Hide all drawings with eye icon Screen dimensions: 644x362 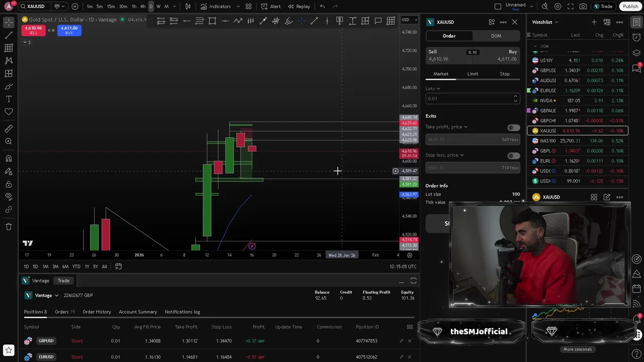(x=9, y=197)
